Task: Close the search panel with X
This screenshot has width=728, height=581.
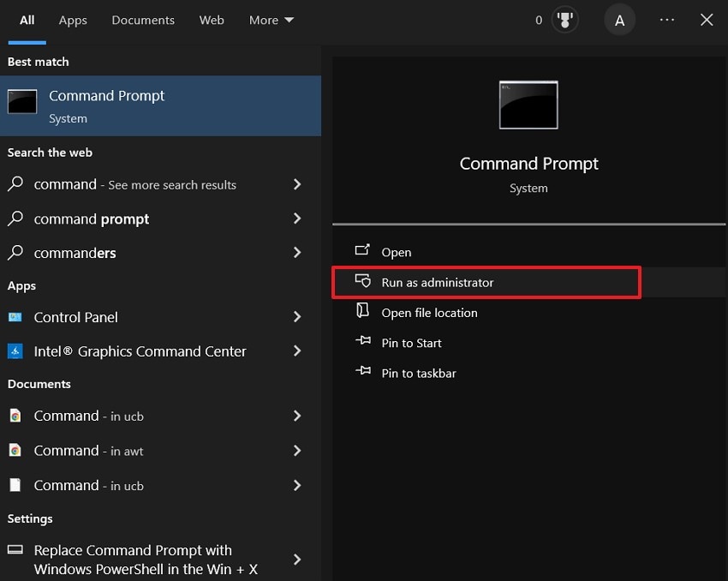Action: click(x=707, y=20)
